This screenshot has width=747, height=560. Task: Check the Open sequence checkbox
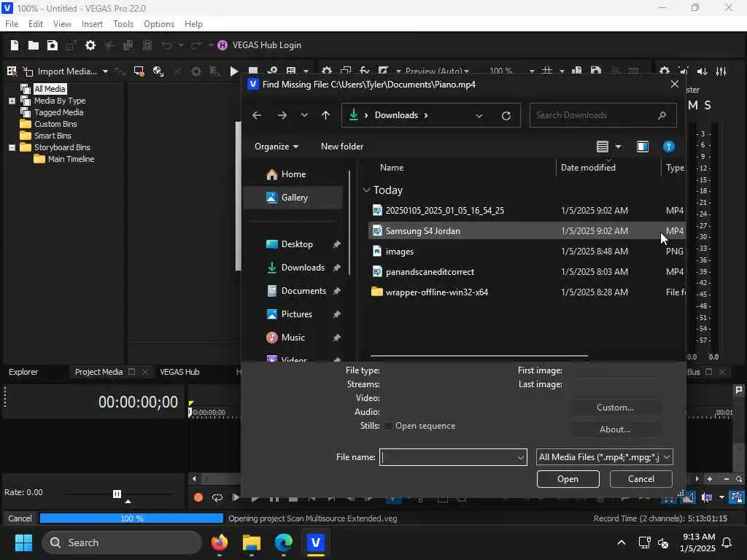point(388,426)
